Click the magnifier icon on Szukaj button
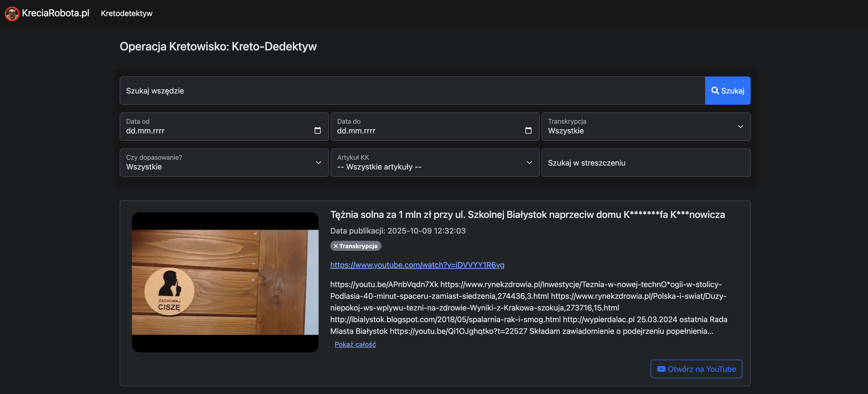This screenshot has height=394, width=868. click(x=715, y=91)
